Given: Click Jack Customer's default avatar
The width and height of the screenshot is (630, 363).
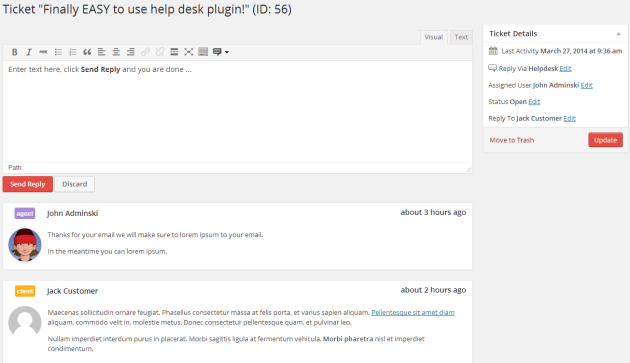Looking at the screenshot, I should pos(25,322).
